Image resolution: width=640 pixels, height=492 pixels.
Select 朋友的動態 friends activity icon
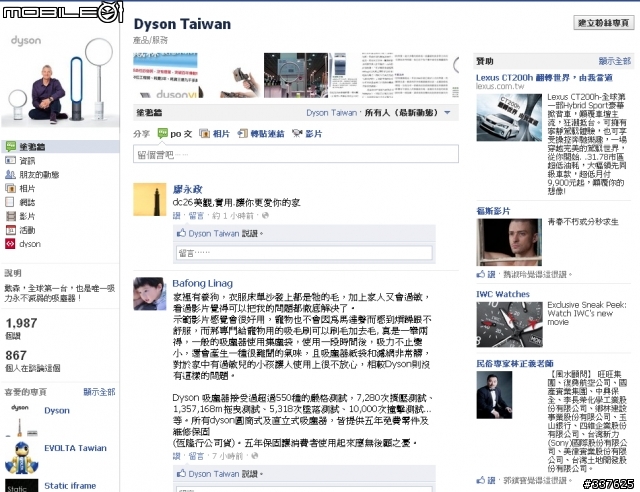click(10, 175)
